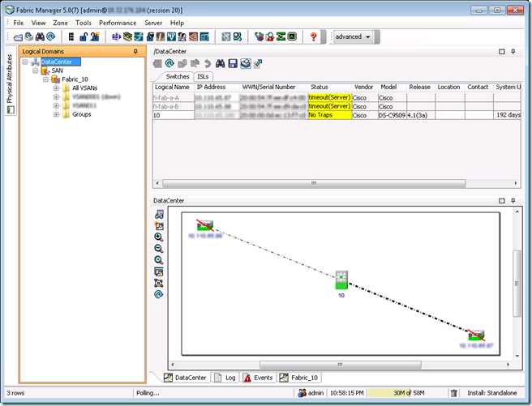Click the layout icon at top of map toolbar
532x406 pixels.
point(159,214)
